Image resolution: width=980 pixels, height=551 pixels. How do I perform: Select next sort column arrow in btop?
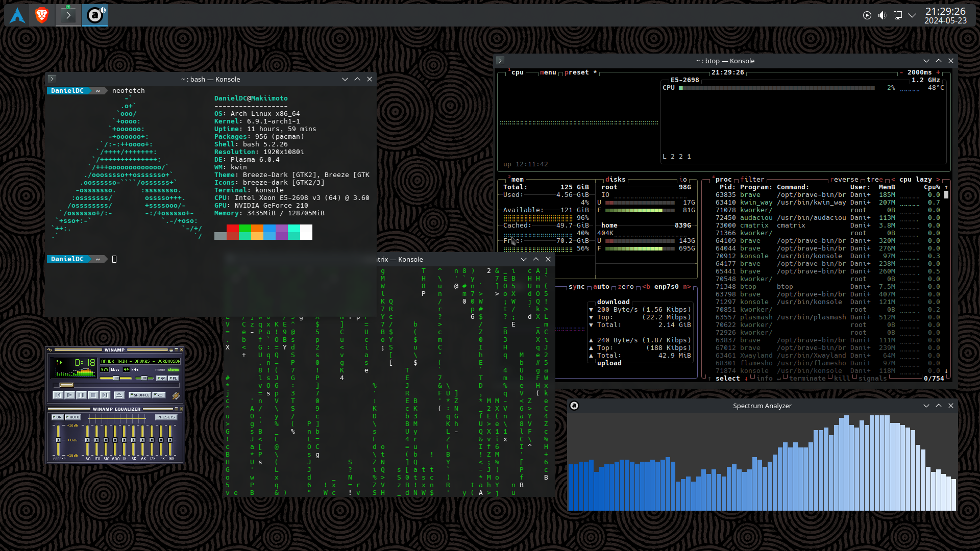(938, 180)
